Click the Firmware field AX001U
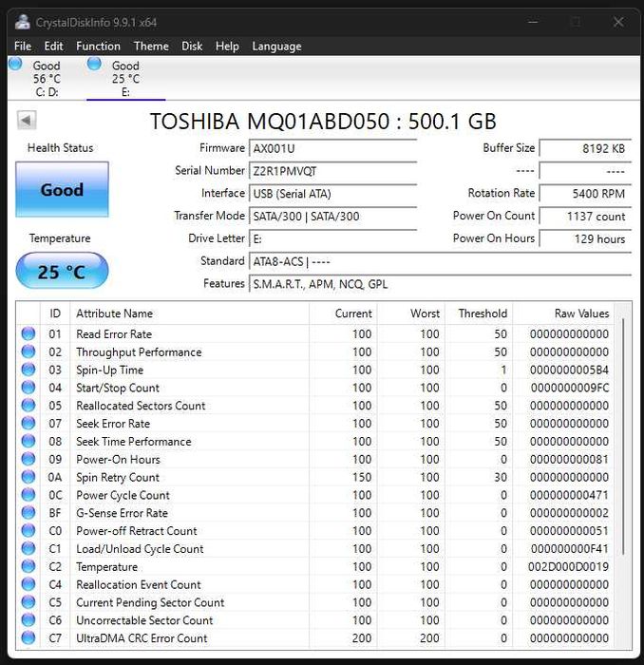Image resolution: width=644 pixels, height=665 pixels. [332, 149]
